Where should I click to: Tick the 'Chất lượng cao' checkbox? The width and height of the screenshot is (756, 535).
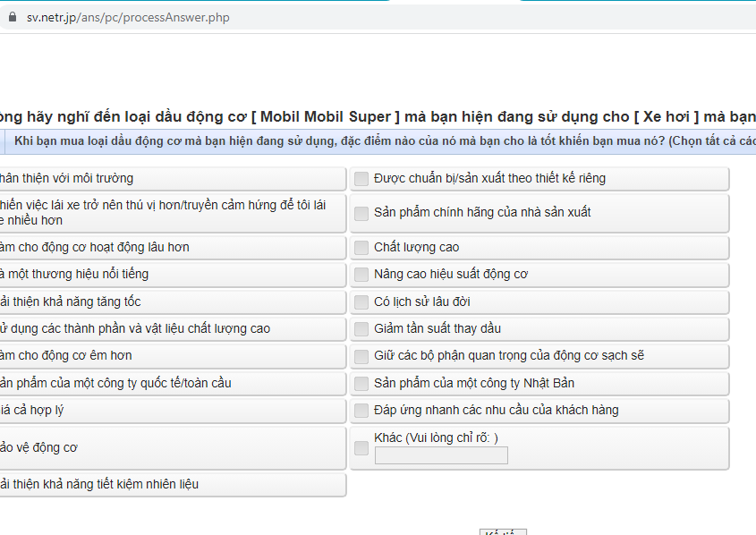[361, 248]
